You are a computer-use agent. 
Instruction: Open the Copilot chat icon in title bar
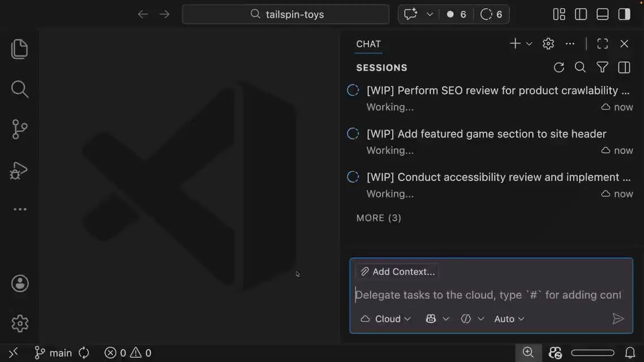click(410, 14)
